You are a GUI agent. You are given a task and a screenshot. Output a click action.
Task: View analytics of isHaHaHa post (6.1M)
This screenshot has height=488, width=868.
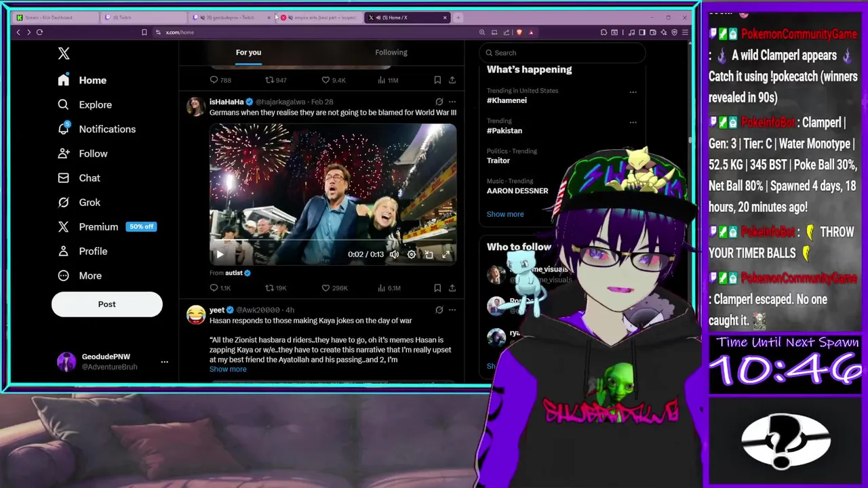tap(389, 288)
